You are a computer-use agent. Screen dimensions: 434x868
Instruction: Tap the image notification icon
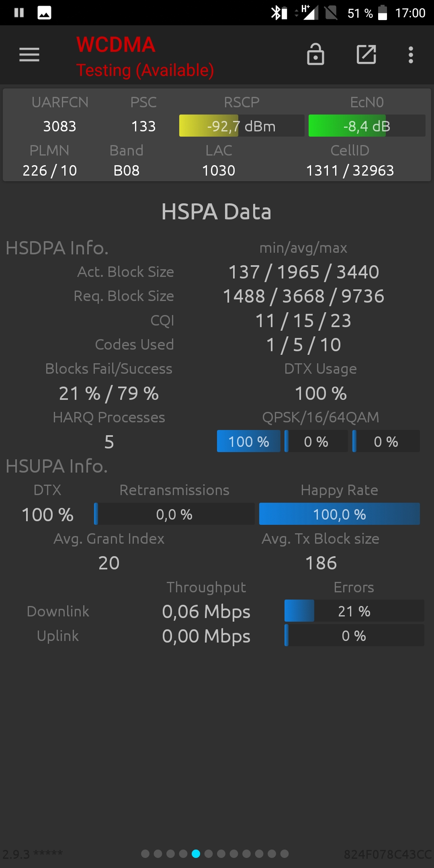(44, 13)
